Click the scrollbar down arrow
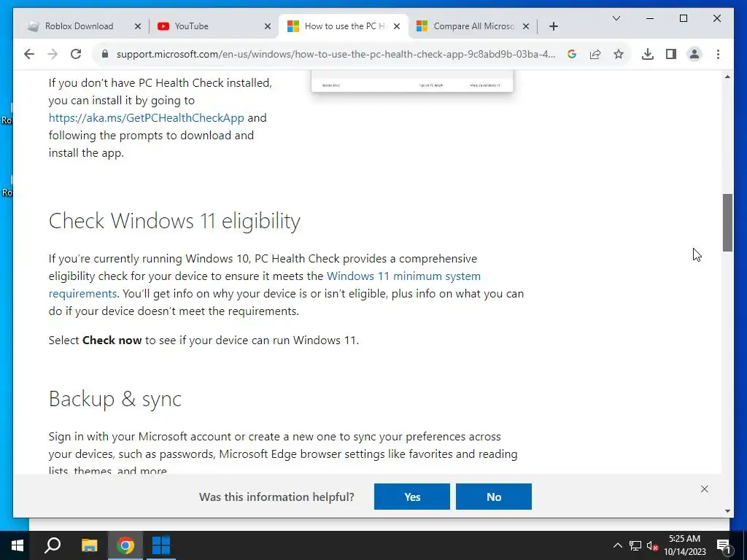This screenshot has width=747, height=560. 727,511
